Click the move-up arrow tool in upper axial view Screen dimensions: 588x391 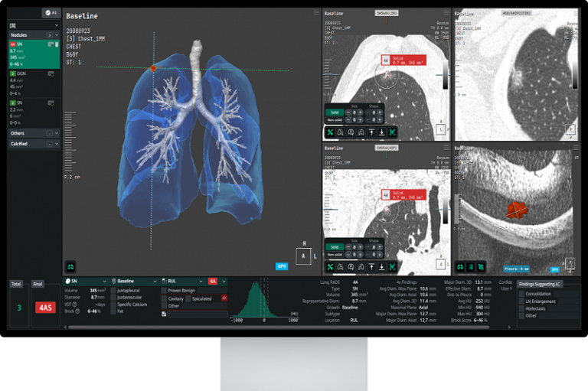[371, 132]
